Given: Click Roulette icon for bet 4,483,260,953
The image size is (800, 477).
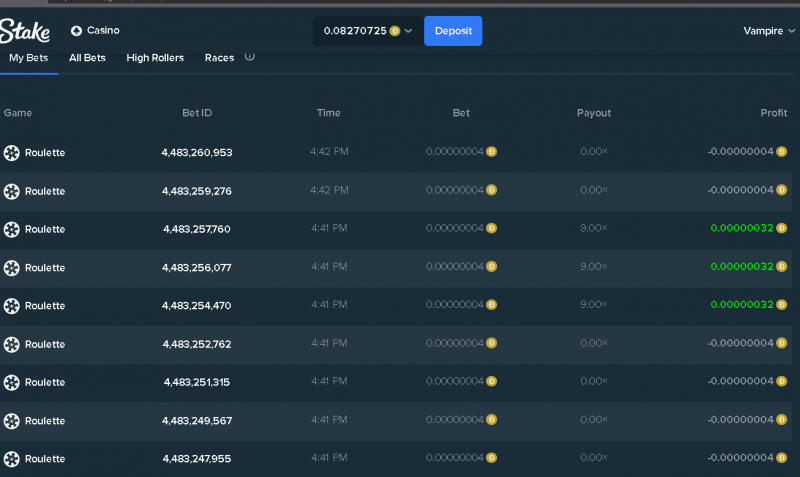Looking at the screenshot, I should pos(12,153).
